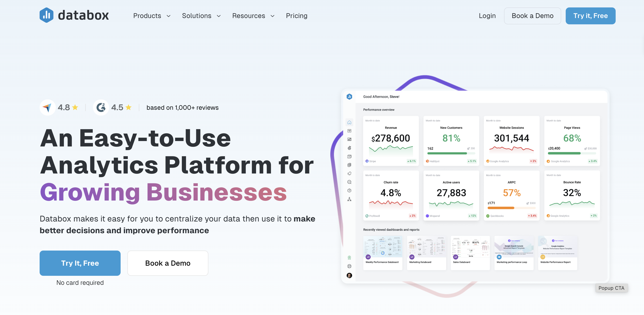Click the "12%" change badge on Active users
The width and height of the screenshot is (644, 315).
[x=472, y=216]
